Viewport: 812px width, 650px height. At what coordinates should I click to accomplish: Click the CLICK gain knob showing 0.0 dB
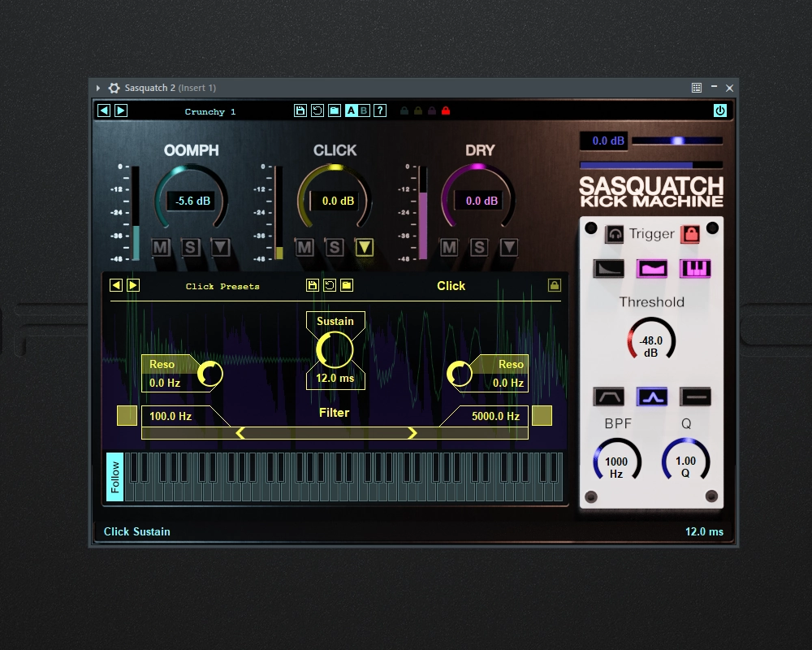(x=335, y=197)
